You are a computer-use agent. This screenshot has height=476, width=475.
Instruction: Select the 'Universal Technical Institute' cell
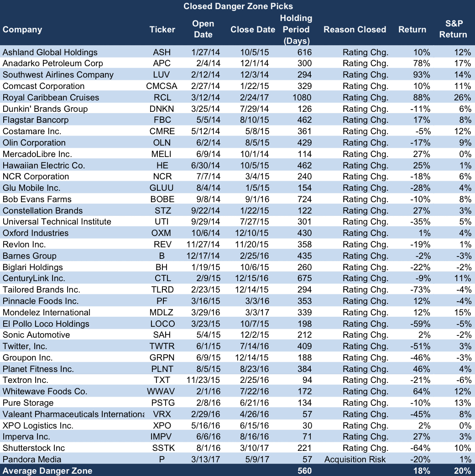click(x=57, y=222)
